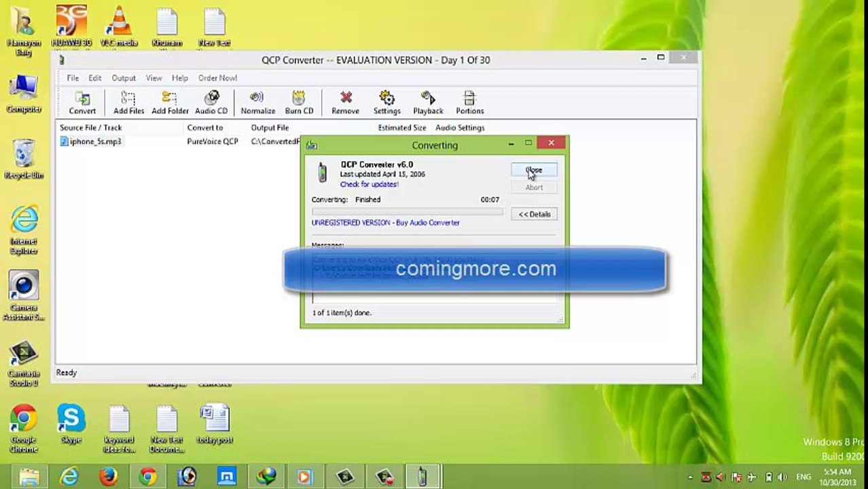Viewport: 868px width, 489px height.
Task: Select the Computer desktop icon
Action: point(24,94)
